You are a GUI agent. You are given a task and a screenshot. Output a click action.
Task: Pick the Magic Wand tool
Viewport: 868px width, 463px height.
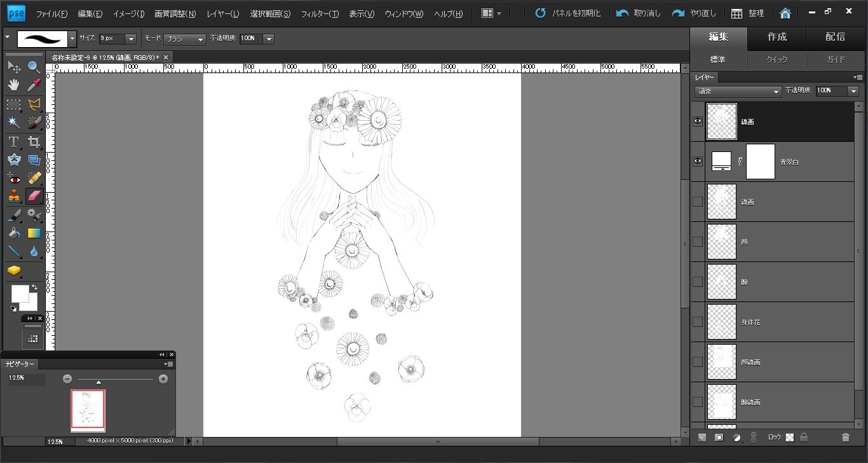[x=13, y=122]
